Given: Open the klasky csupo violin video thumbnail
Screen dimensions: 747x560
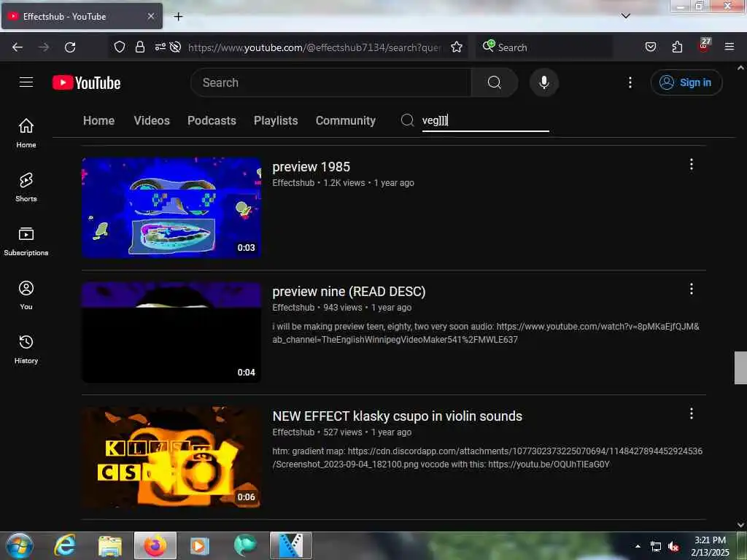Looking at the screenshot, I should click(171, 457).
